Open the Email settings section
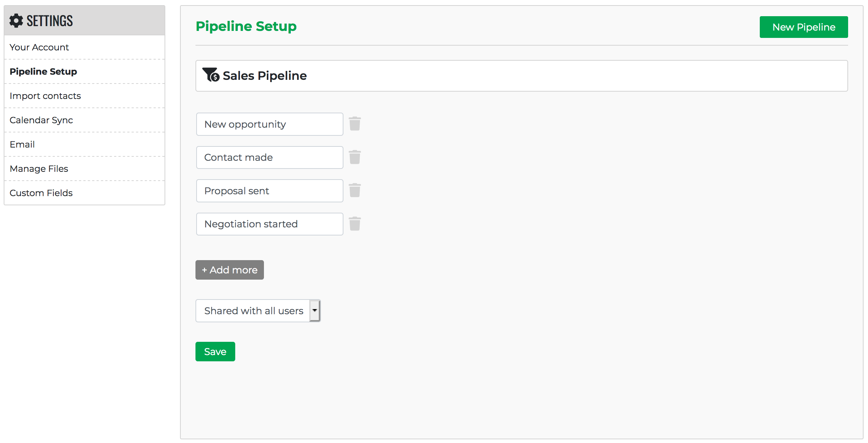The height and width of the screenshot is (443, 868). tap(22, 144)
